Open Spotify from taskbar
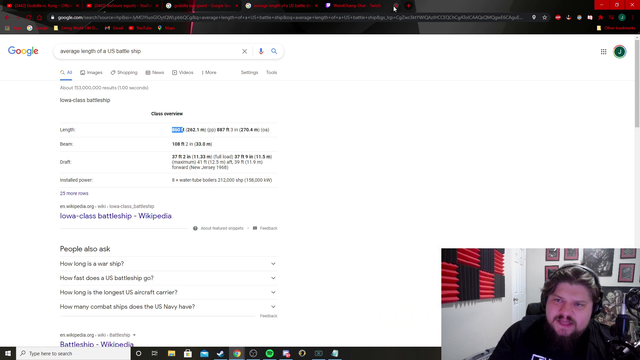640x360 pixels. click(x=269, y=353)
